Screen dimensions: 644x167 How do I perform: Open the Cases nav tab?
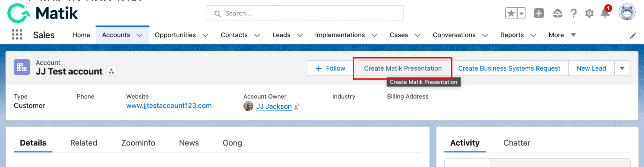tap(399, 35)
